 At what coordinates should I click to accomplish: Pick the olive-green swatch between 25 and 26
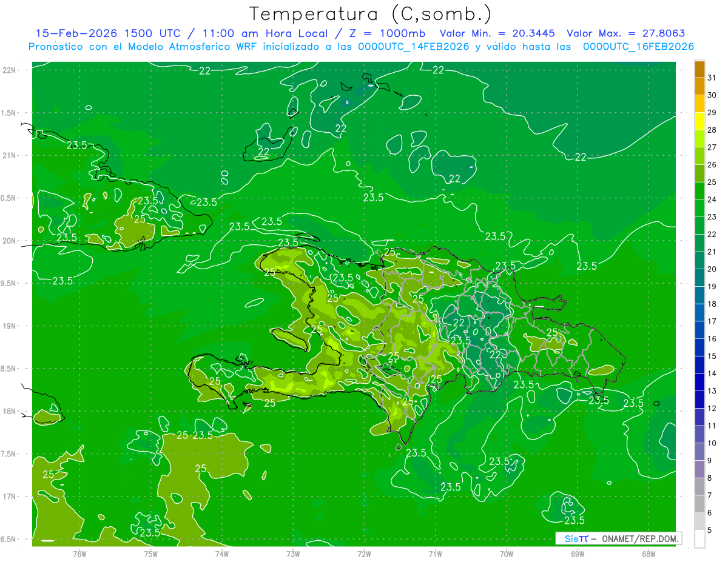point(699,173)
